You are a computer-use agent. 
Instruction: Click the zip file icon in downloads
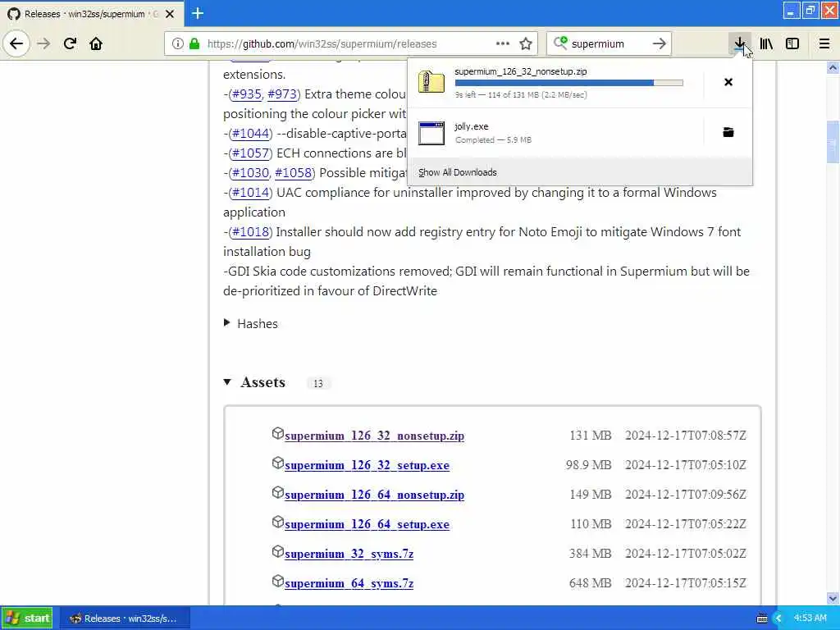pyautogui.click(x=431, y=82)
